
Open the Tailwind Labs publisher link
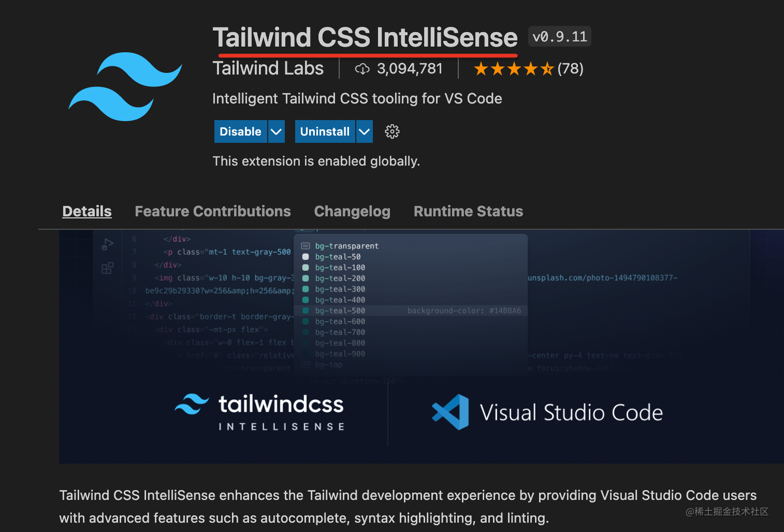point(268,69)
